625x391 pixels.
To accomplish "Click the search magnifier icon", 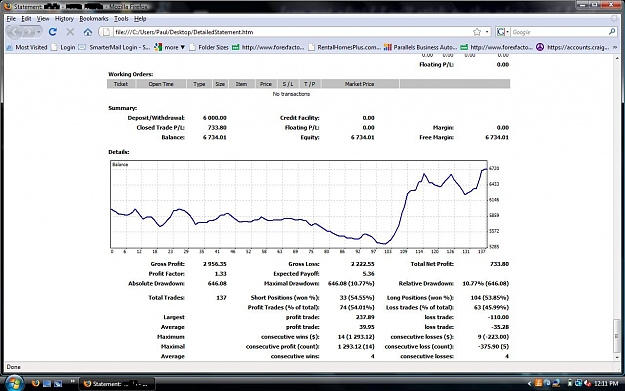I will pos(612,31).
